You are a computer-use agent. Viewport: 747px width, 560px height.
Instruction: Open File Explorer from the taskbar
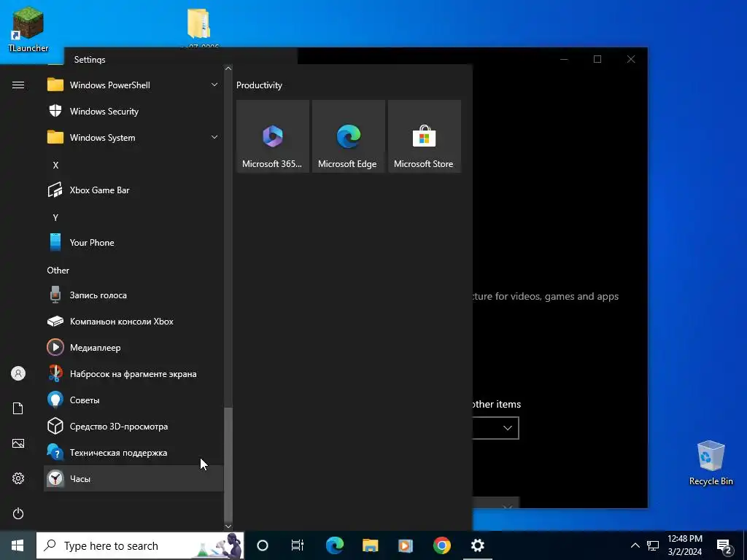pos(370,545)
